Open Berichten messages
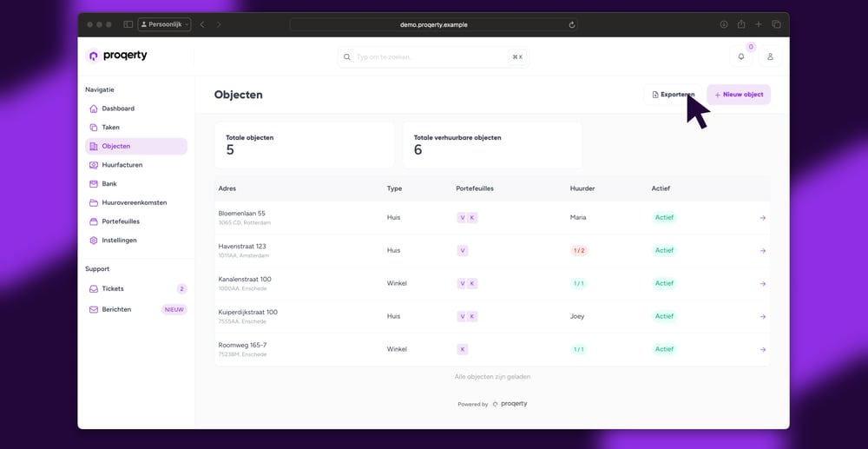Image resolution: width=868 pixels, height=449 pixels. (136, 309)
